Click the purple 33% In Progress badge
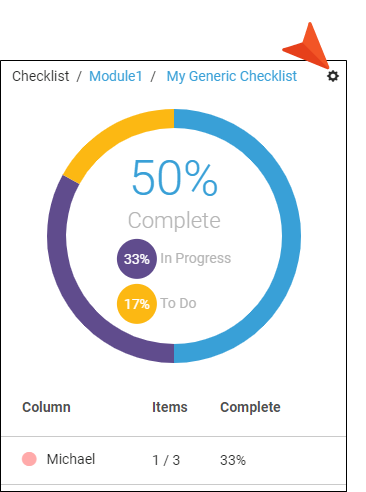The height and width of the screenshot is (492, 366). 137,259
